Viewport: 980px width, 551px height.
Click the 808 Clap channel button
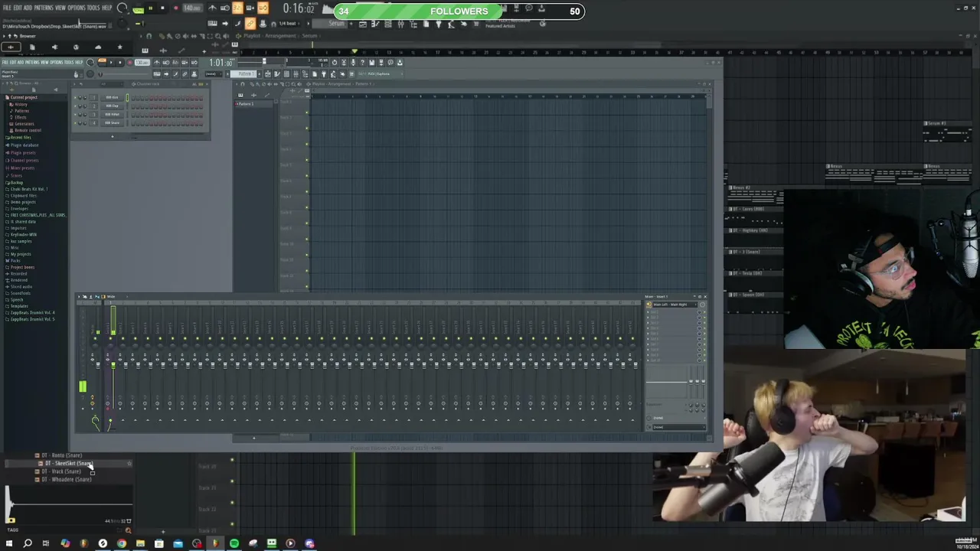click(x=113, y=106)
